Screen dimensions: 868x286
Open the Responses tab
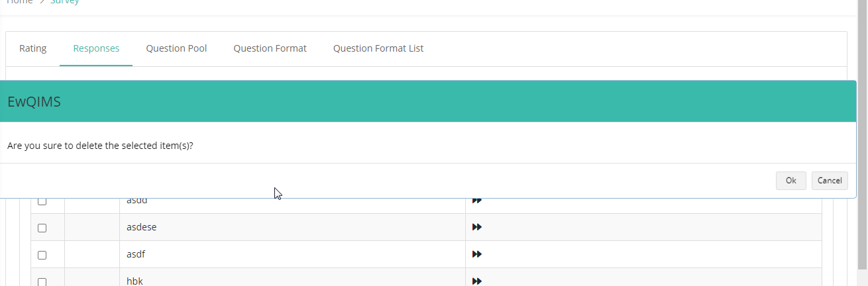[x=96, y=48]
